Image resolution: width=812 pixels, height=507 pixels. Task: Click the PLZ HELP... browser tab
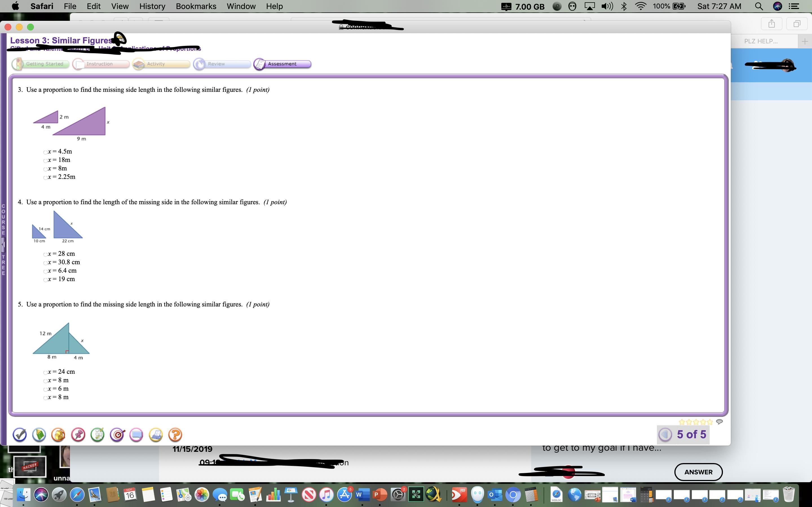(760, 41)
